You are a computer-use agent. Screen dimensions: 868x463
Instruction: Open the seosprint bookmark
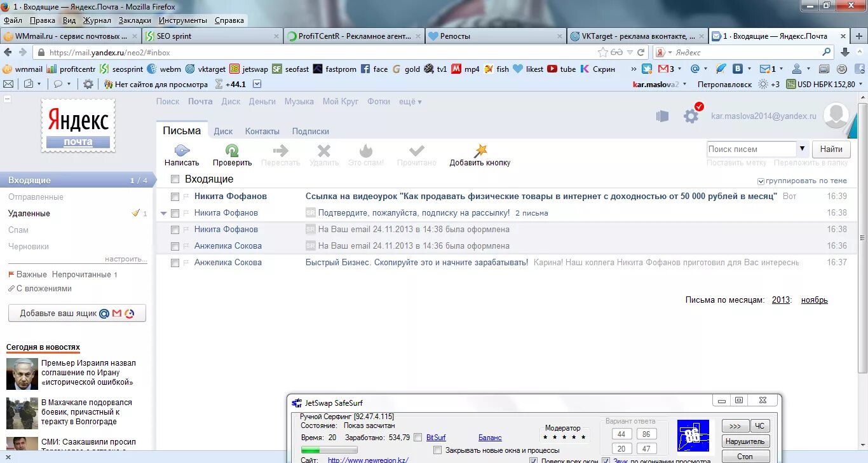point(122,69)
